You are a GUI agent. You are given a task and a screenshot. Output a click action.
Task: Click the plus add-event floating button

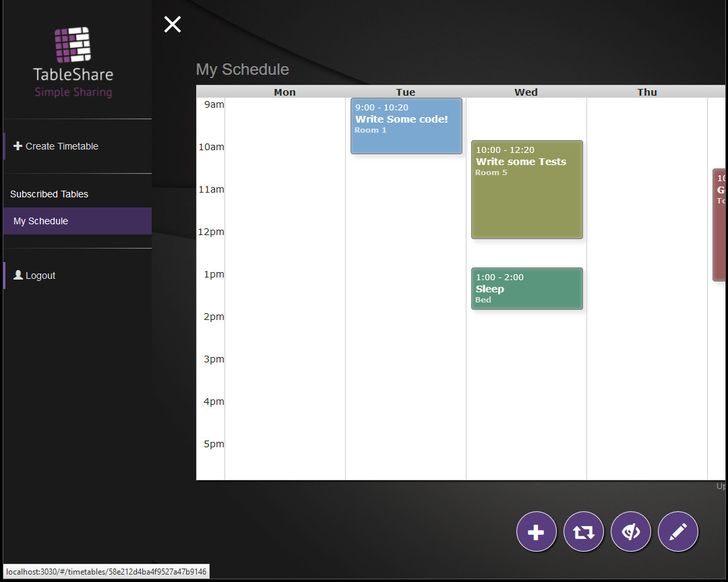[536, 532]
